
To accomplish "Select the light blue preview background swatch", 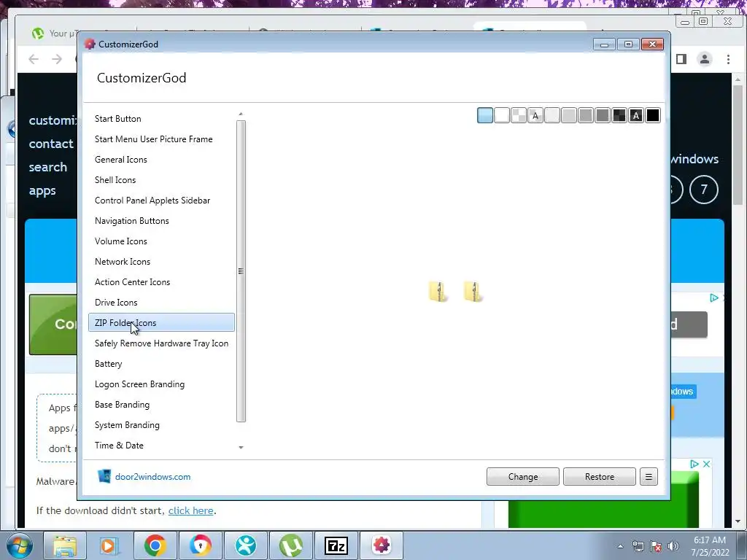I will pos(485,115).
